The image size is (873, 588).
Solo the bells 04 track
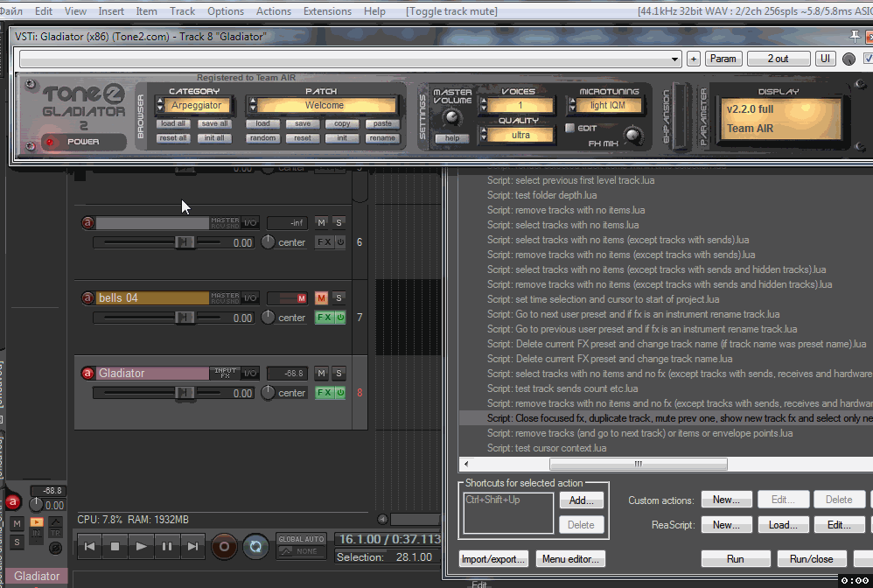339,297
